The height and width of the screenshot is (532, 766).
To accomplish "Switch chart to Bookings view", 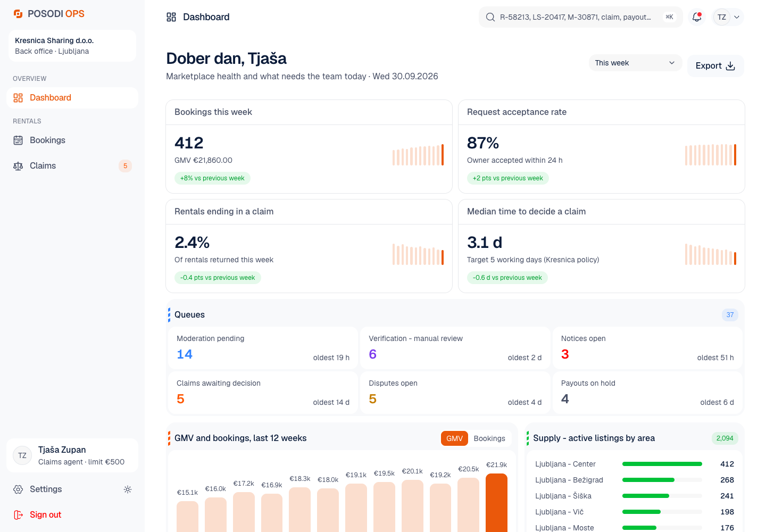I will coord(489,438).
